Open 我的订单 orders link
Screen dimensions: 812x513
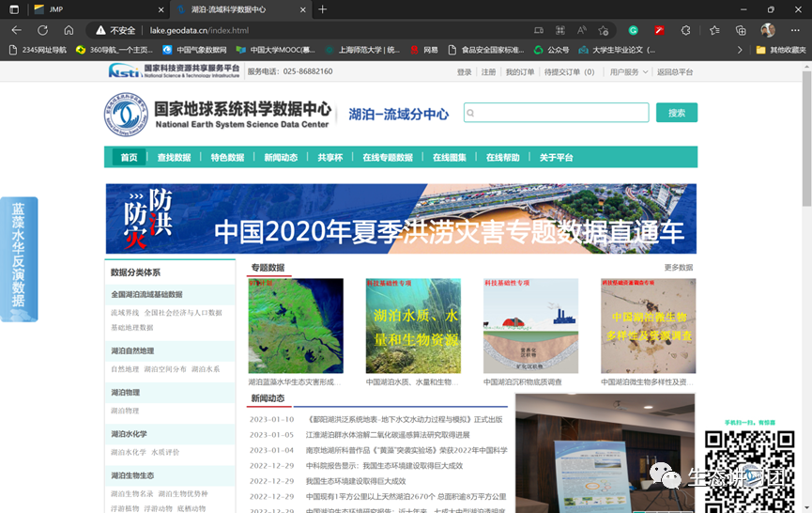pos(520,72)
